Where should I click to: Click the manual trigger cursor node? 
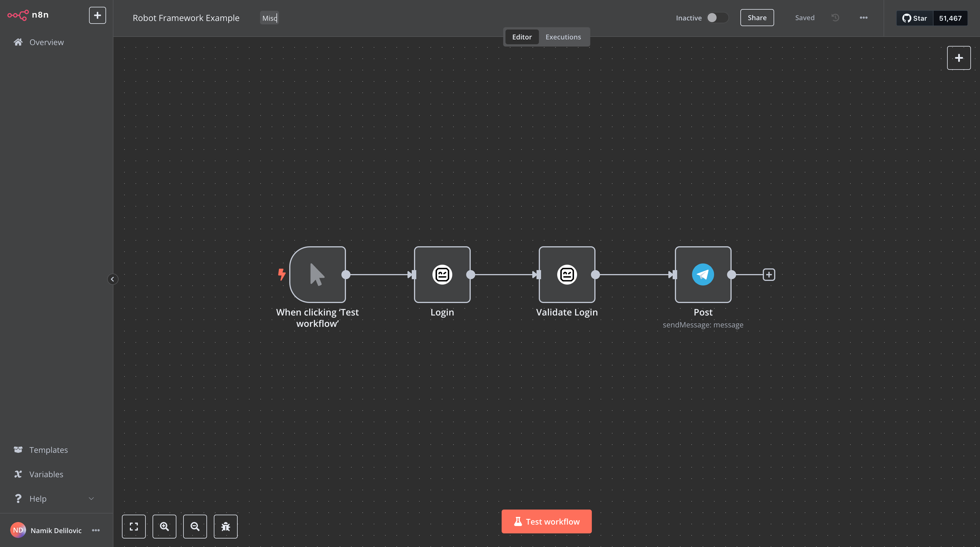click(317, 274)
